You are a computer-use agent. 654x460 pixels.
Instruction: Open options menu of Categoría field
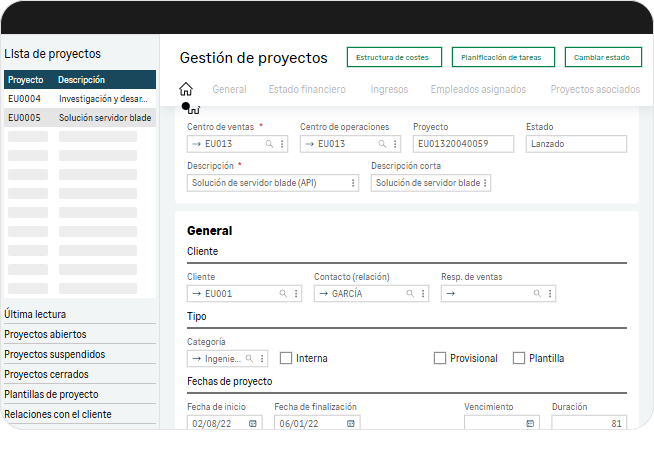point(262,358)
